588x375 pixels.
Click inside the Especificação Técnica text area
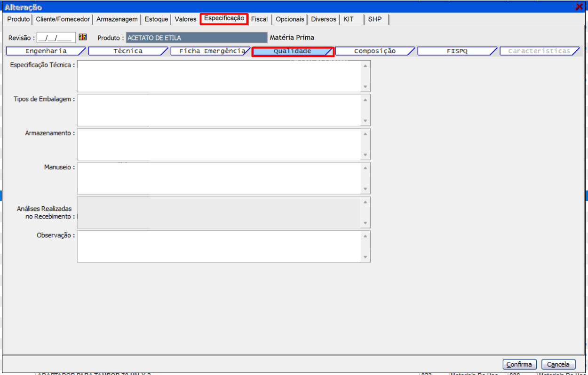tap(219, 76)
